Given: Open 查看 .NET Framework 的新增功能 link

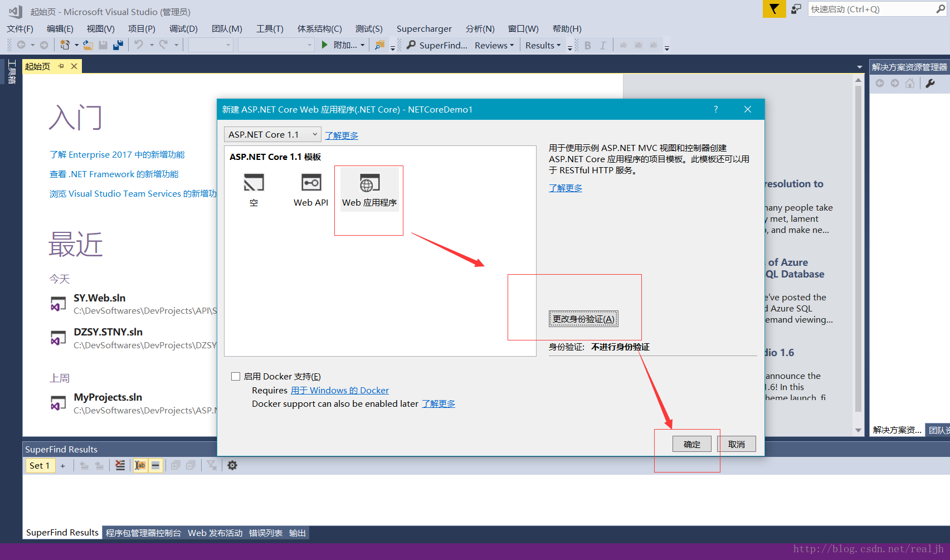Looking at the screenshot, I should click(114, 174).
